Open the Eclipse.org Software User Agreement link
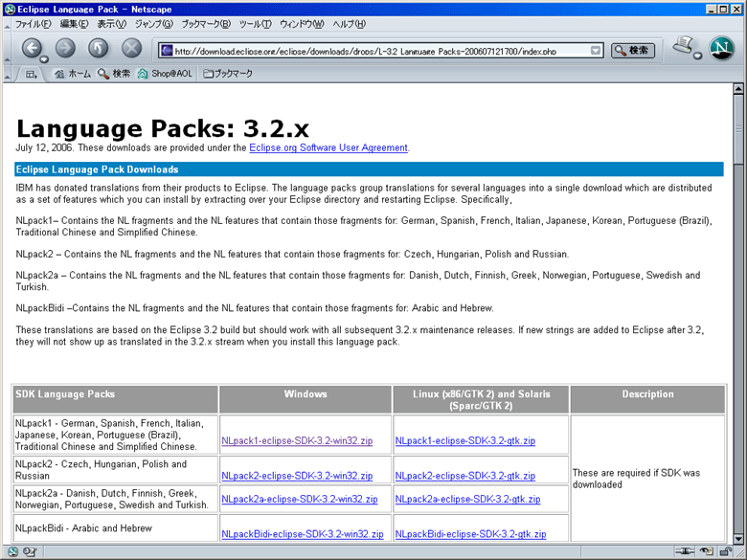The width and height of the screenshot is (747, 560). (328, 147)
